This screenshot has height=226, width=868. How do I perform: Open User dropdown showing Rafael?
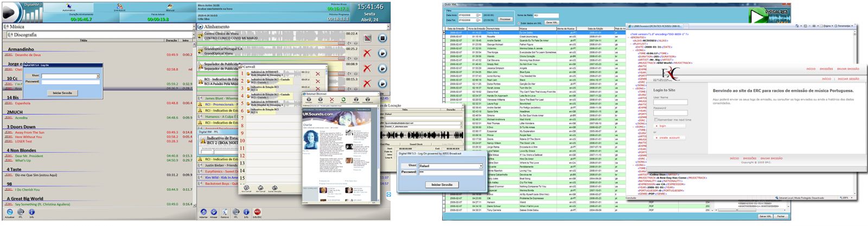481,166
